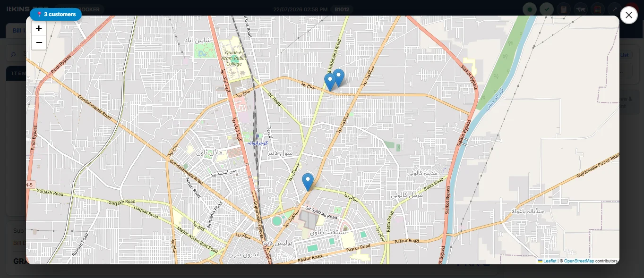The width and height of the screenshot is (644, 278).
Task: Close the customer map popup
Action: click(x=628, y=15)
